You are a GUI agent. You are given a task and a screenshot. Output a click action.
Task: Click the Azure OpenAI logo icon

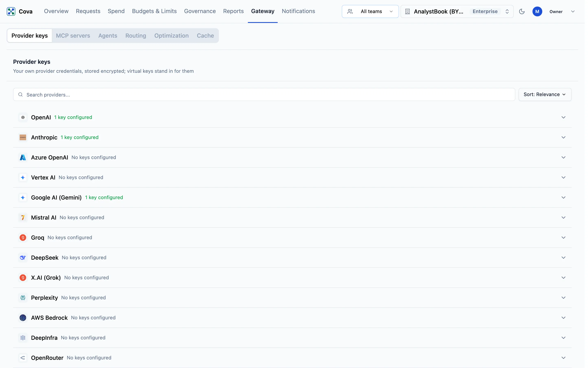pos(23,157)
